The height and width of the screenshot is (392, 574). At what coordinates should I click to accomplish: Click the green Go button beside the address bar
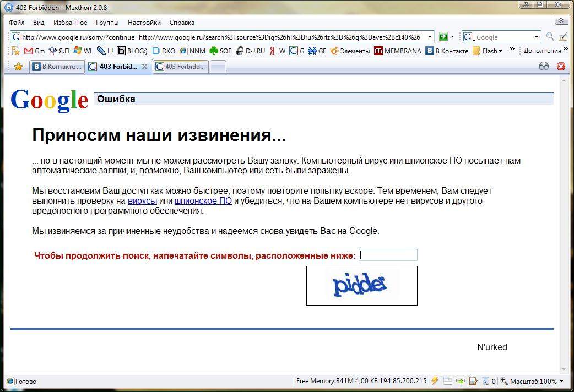pyautogui.click(x=444, y=37)
